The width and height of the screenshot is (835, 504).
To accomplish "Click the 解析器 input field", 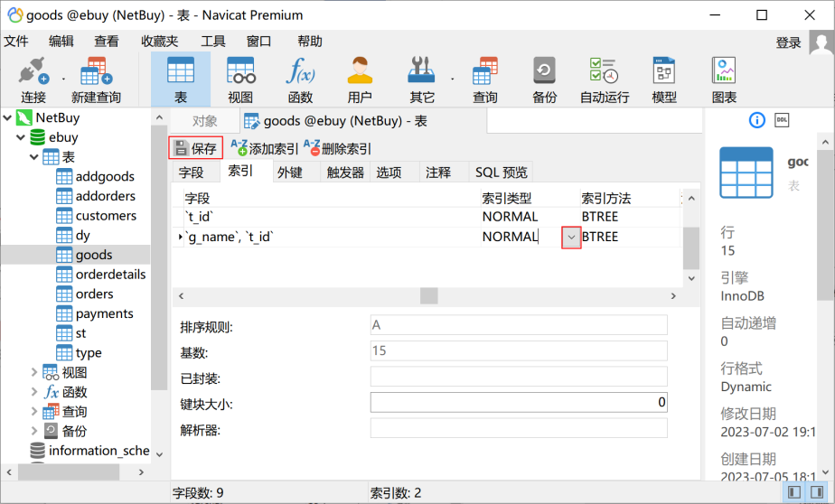I will (519, 428).
